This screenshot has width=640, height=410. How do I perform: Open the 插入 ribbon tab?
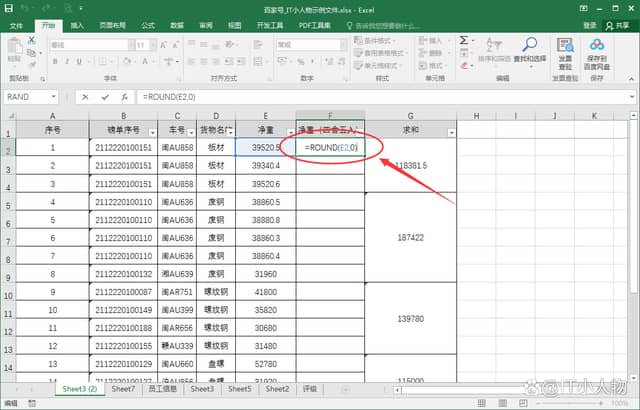coord(77,25)
